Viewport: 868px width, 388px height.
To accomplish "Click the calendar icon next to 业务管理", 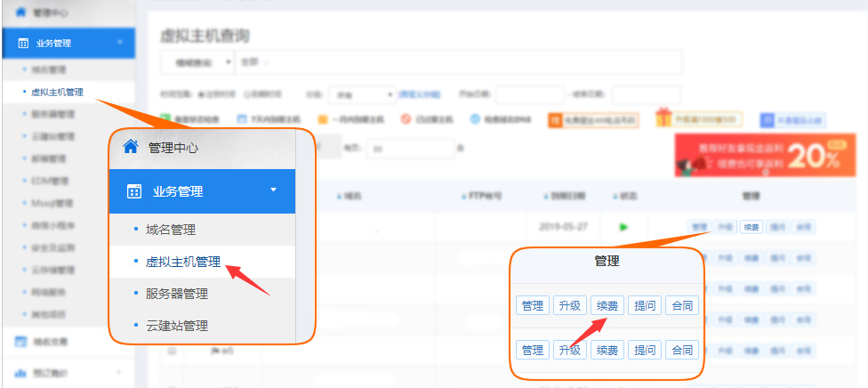I will point(134,191).
